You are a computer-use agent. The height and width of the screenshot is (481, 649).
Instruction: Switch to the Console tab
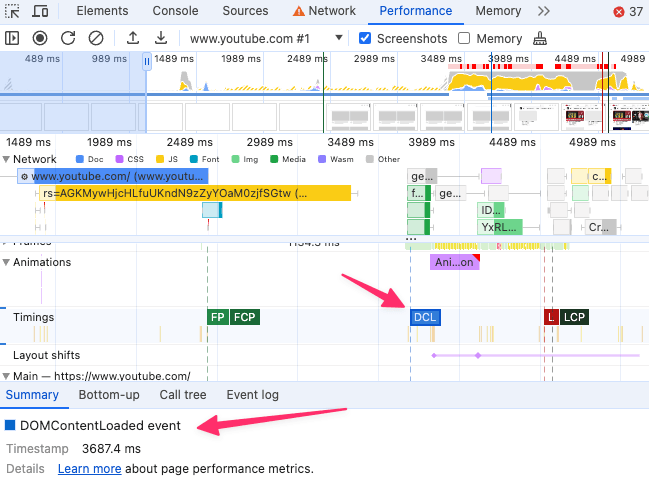[176, 11]
